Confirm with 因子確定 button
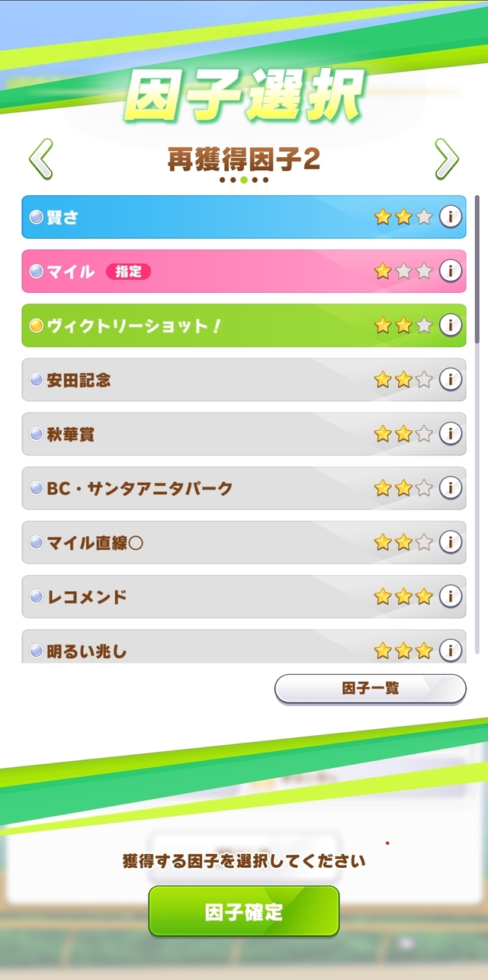 pos(244,911)
